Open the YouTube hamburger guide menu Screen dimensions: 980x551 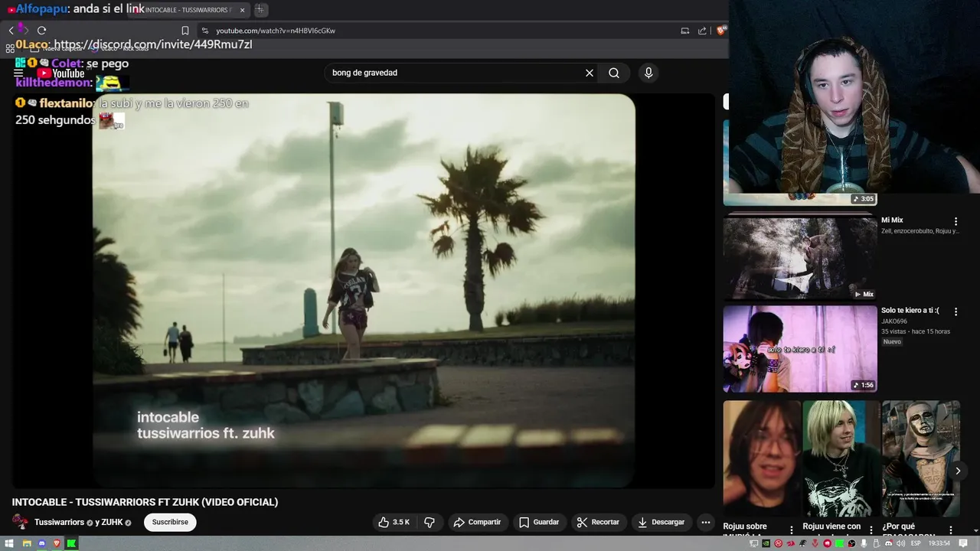coord(18,73)
